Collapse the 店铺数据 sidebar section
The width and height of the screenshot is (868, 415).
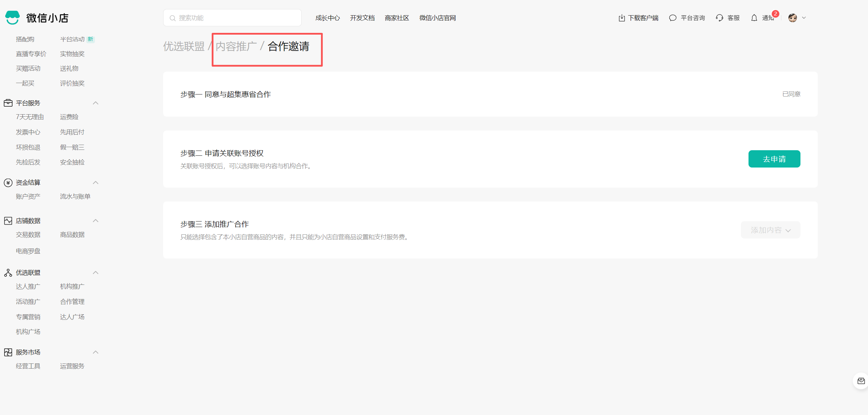96,221
